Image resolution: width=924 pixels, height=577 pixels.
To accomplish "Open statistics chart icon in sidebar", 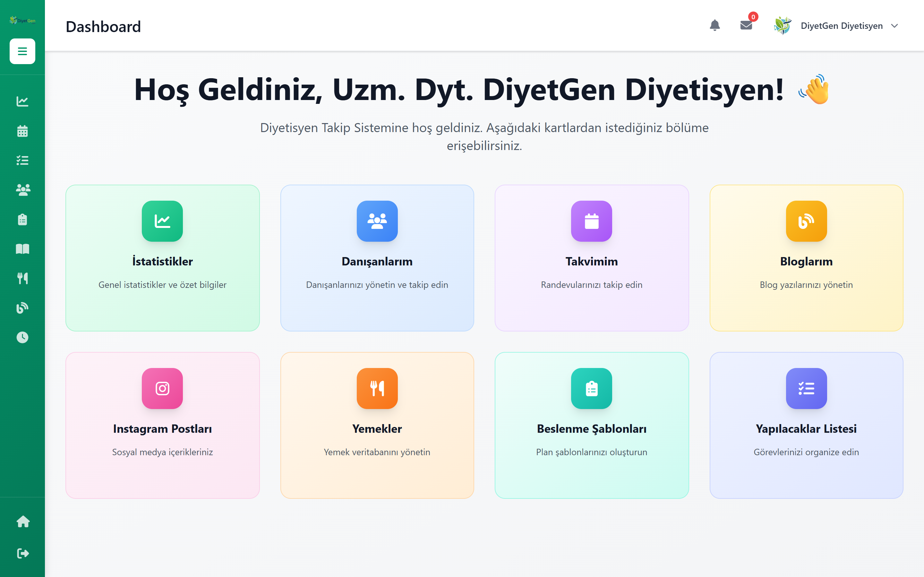I will click(22, 101).
